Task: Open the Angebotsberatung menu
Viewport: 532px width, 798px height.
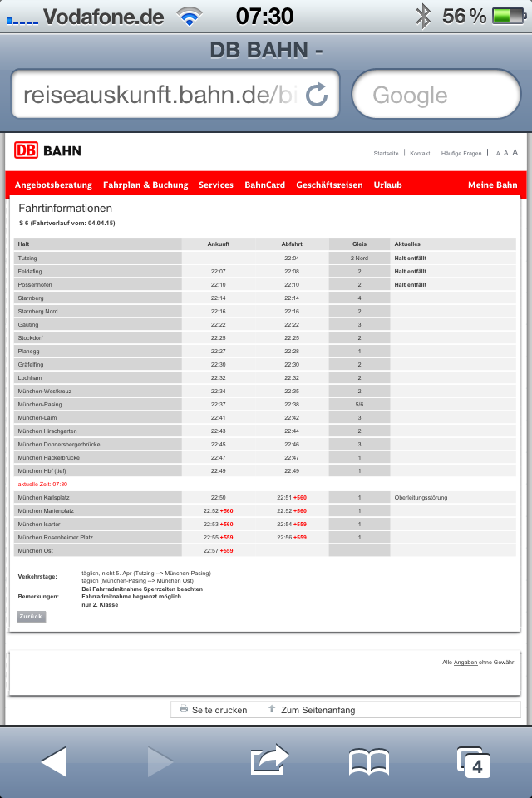Action: [53, 185]
